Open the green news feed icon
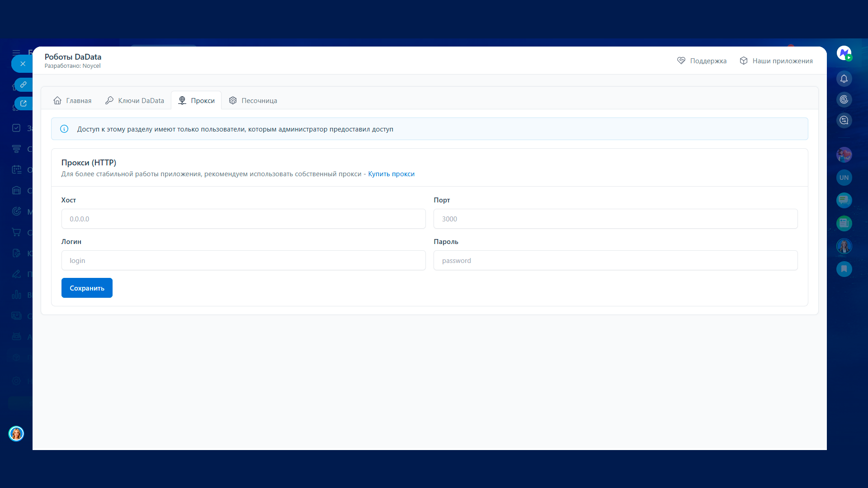868x488 pixels. [x=844, y=223]
